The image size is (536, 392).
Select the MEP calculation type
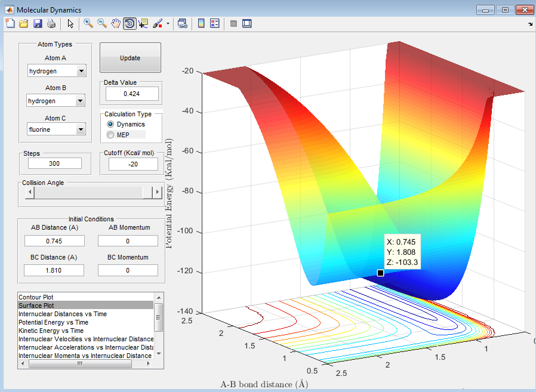110,135
